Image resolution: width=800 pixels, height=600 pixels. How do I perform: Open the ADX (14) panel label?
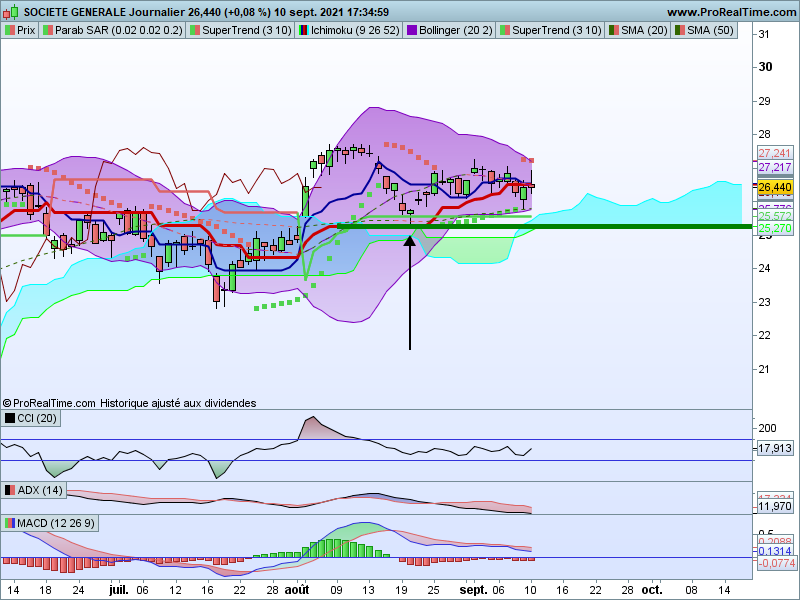pos(34,490)
